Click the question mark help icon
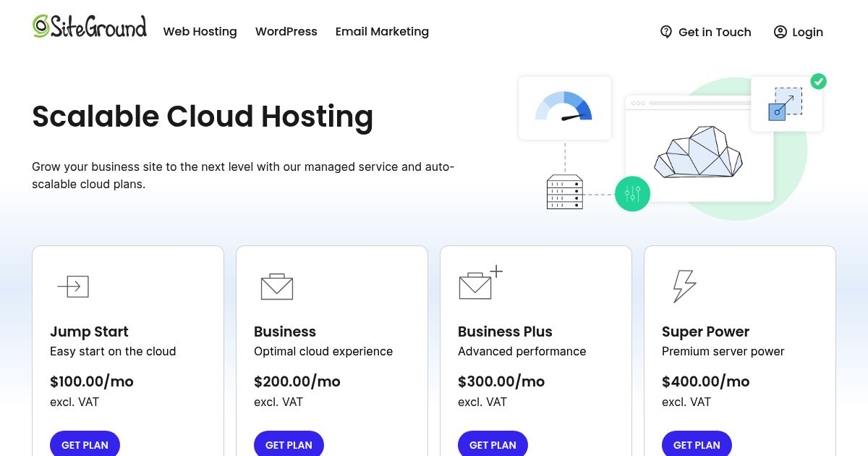Image resolution: width=868 pixels, height=456 pixels. click(666, 32)
